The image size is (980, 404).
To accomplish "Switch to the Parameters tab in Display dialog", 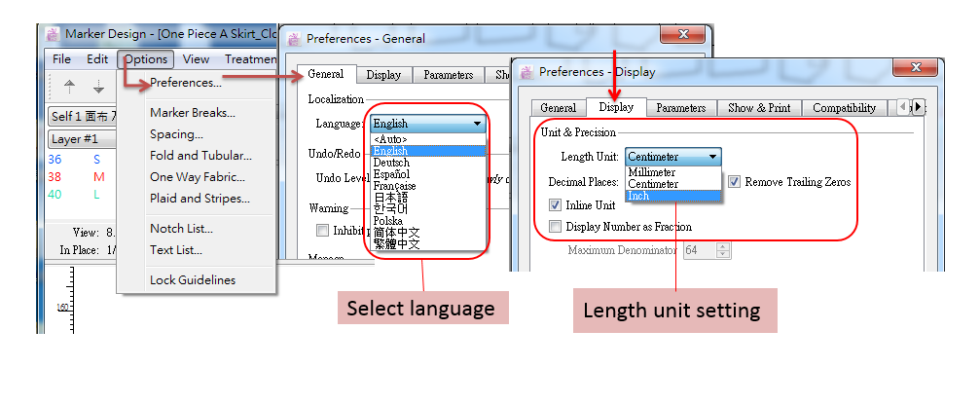I will point(681,108).
